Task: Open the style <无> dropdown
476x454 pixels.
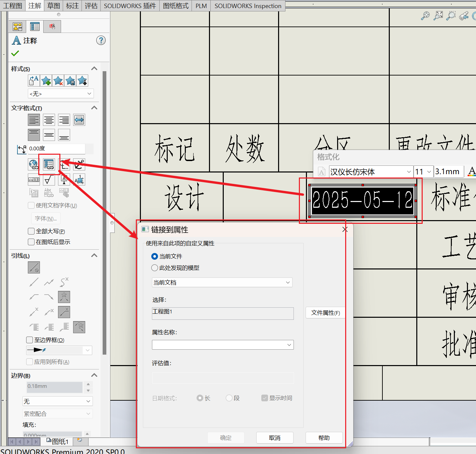Action: [61, 94]
